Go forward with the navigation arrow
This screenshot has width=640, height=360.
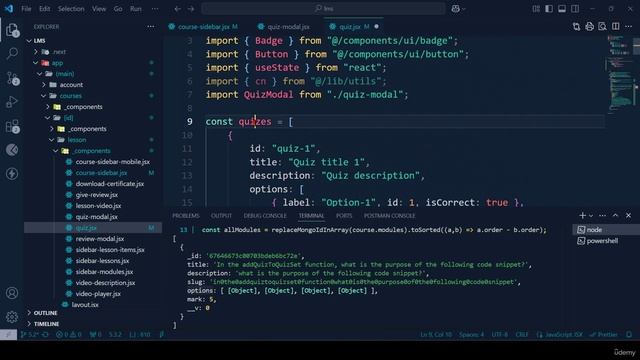click(x=191, y=9)
